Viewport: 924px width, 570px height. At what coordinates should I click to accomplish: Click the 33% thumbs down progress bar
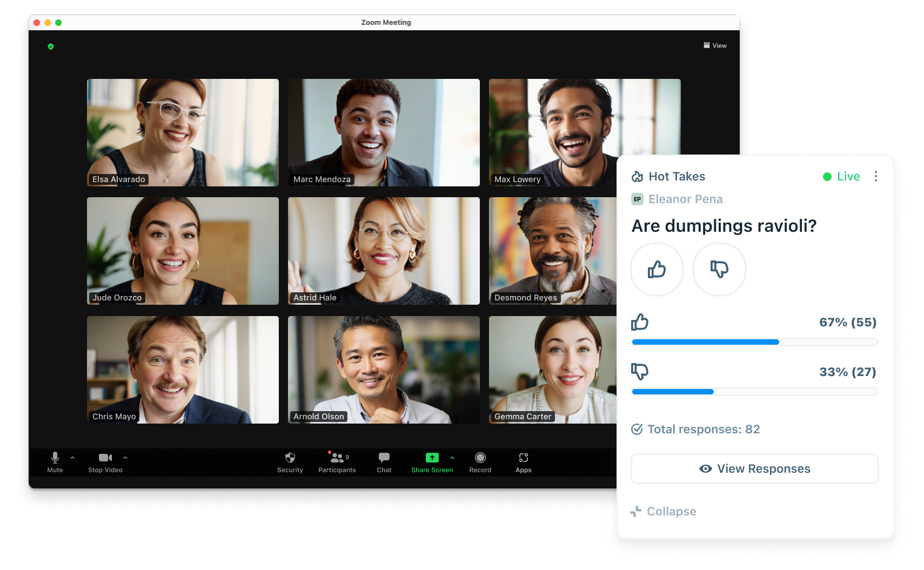coord(755,392)
